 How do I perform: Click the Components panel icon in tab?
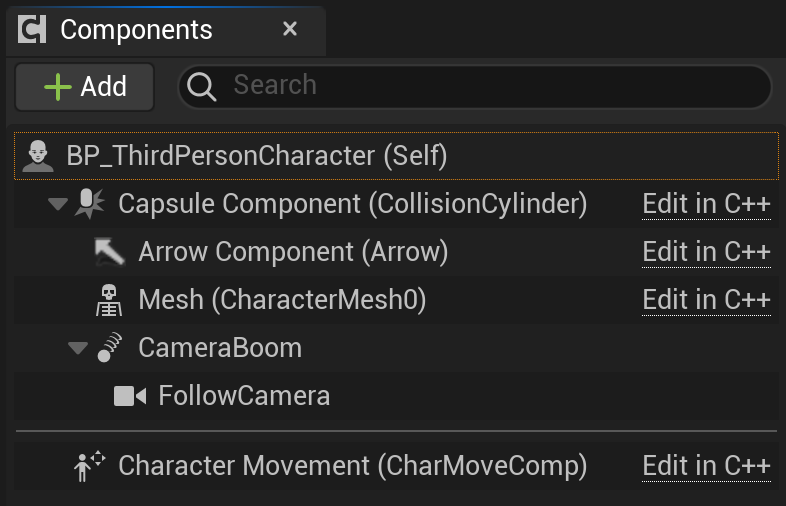32,29
